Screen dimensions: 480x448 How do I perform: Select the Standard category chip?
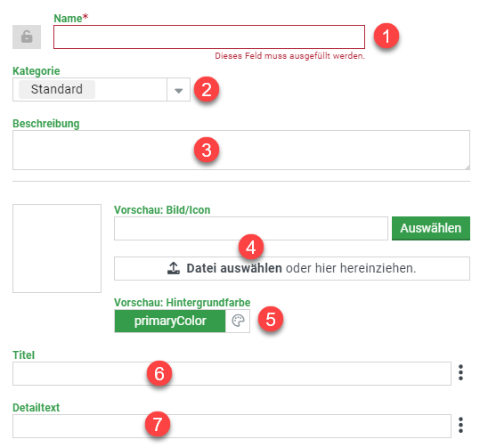pyautogui.click(x=57, y=89)
